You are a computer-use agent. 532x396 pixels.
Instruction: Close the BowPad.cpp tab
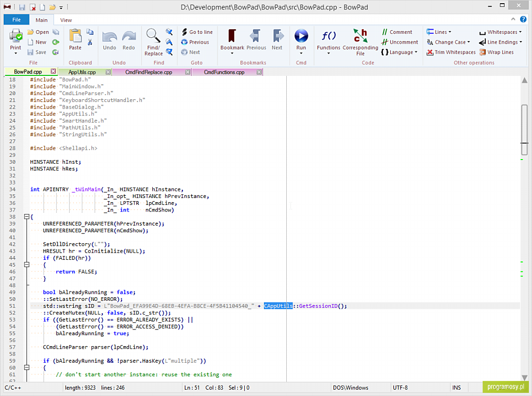point(54,71)
